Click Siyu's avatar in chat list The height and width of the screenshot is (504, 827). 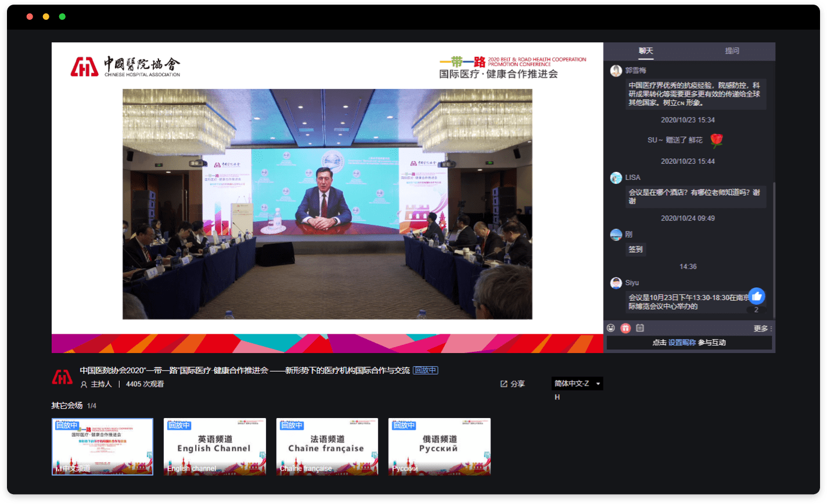click(616, 283)
